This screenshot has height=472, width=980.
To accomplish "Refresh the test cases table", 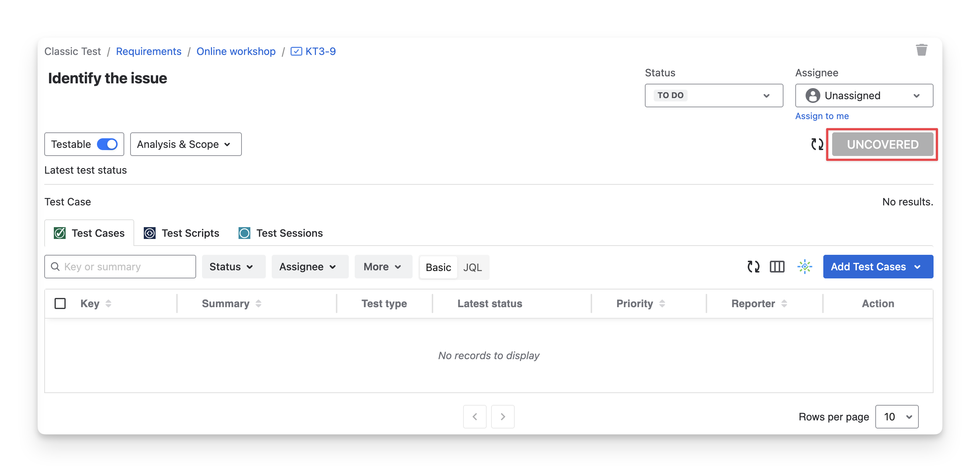I will point(753,267).
